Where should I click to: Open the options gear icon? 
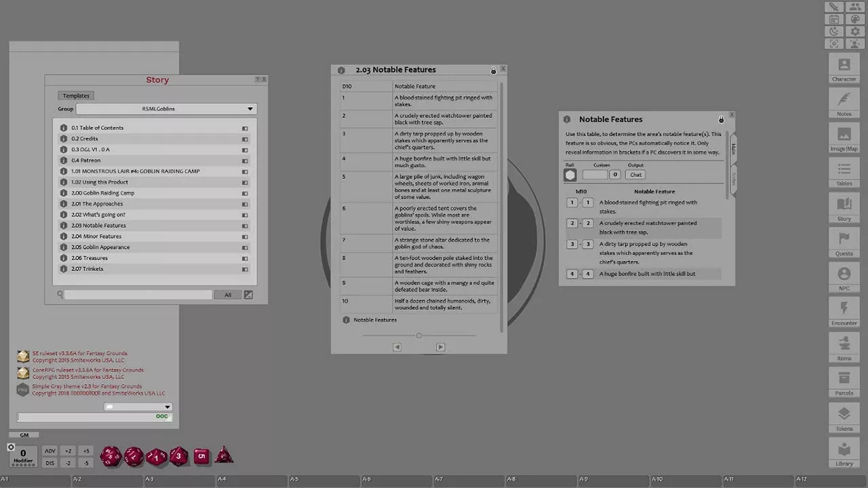[x=854, y=31]
